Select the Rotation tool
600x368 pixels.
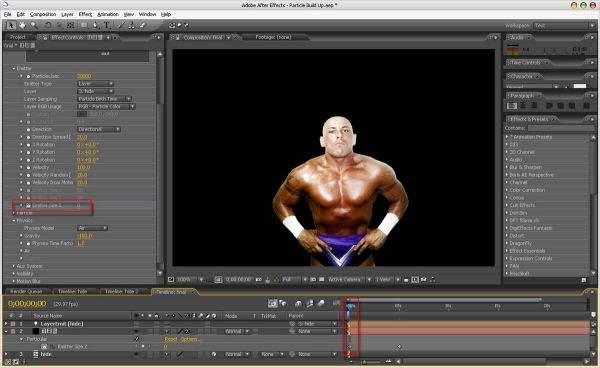(x=47, y=25)
